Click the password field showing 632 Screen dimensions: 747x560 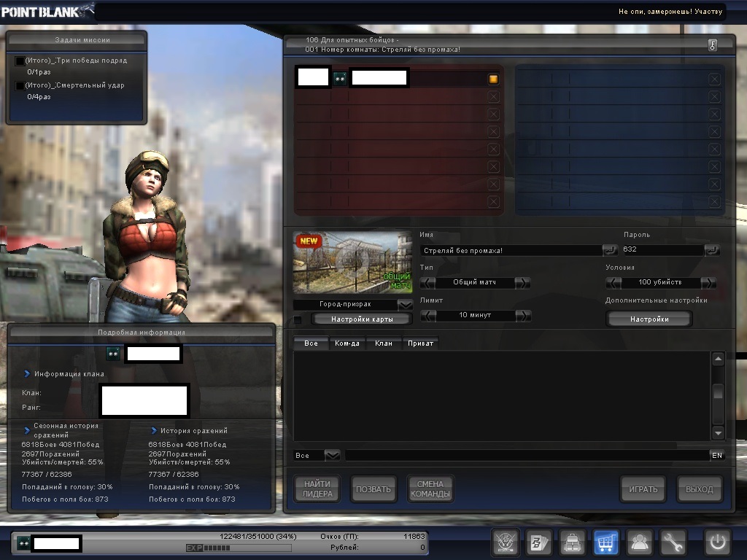pos(662,249)
